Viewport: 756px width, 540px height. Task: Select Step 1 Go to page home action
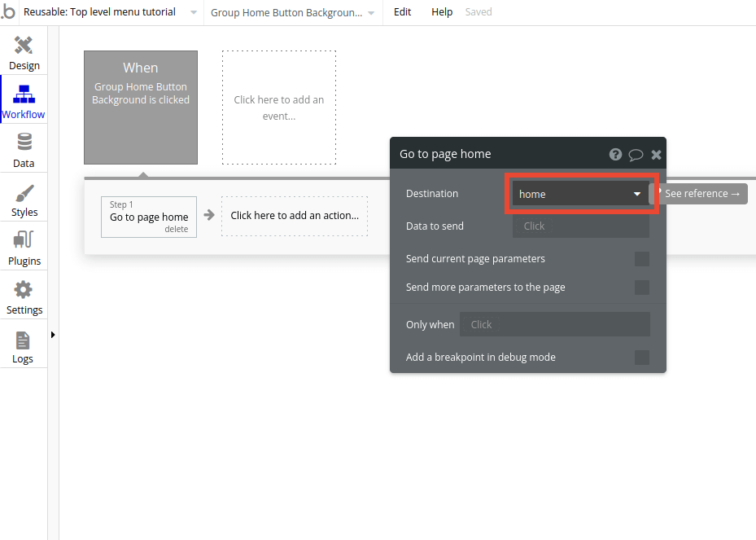point(148,217)
